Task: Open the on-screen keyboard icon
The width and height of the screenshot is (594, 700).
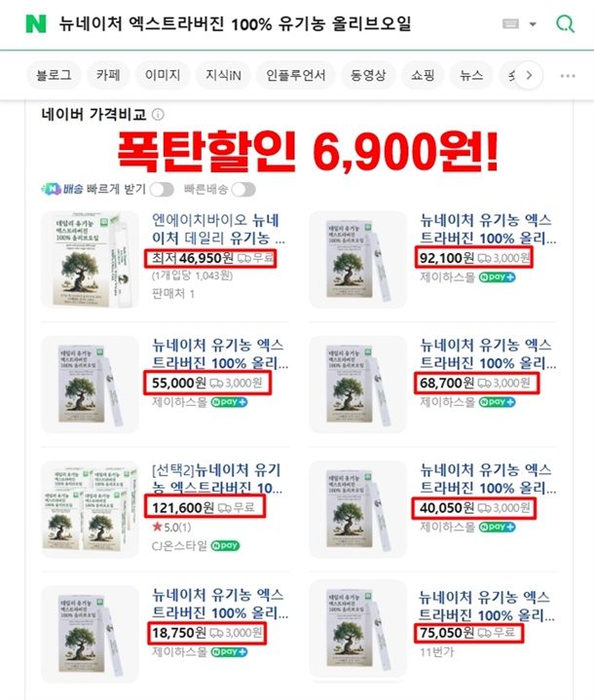Action: point(510,23)
